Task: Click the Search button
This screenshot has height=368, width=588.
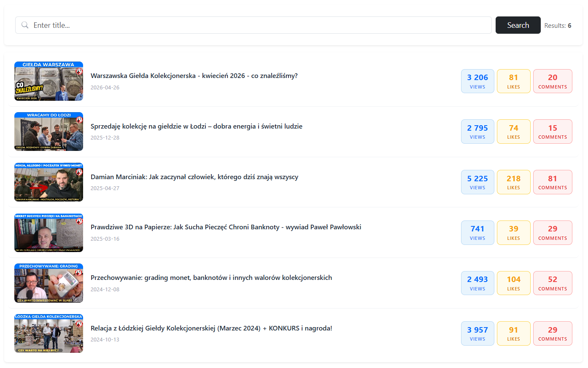Action: tap(518, 25)
